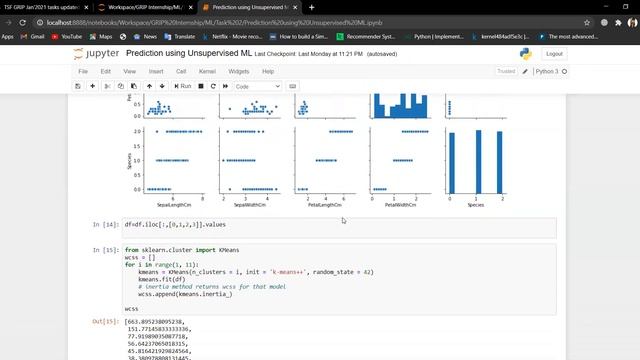Paste cells below icon

click(134, 86)
